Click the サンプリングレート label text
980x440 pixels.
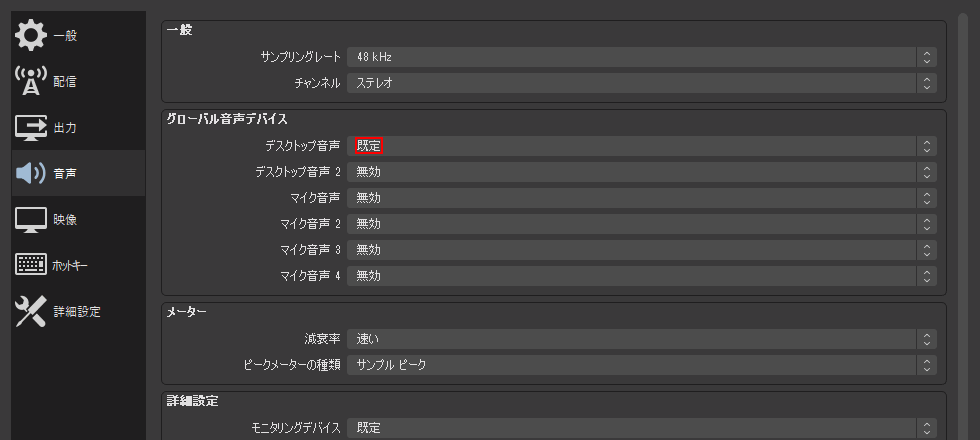[x=301, y=57]
